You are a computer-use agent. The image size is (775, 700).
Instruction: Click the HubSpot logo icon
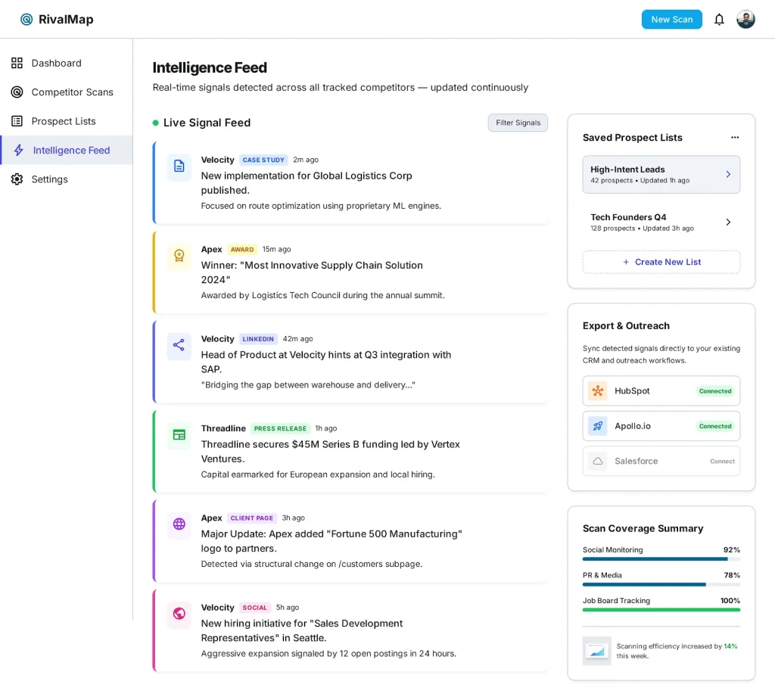[598, 390]
